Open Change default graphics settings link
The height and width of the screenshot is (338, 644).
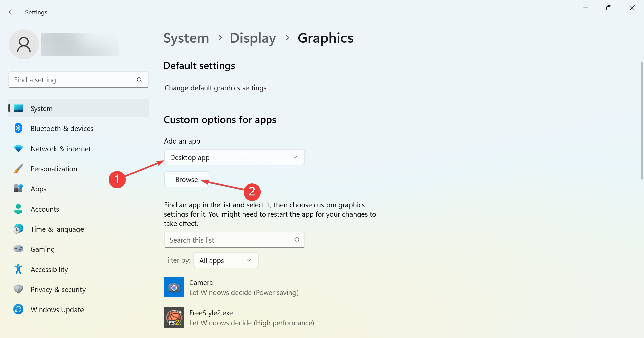[x=215, y=88]
